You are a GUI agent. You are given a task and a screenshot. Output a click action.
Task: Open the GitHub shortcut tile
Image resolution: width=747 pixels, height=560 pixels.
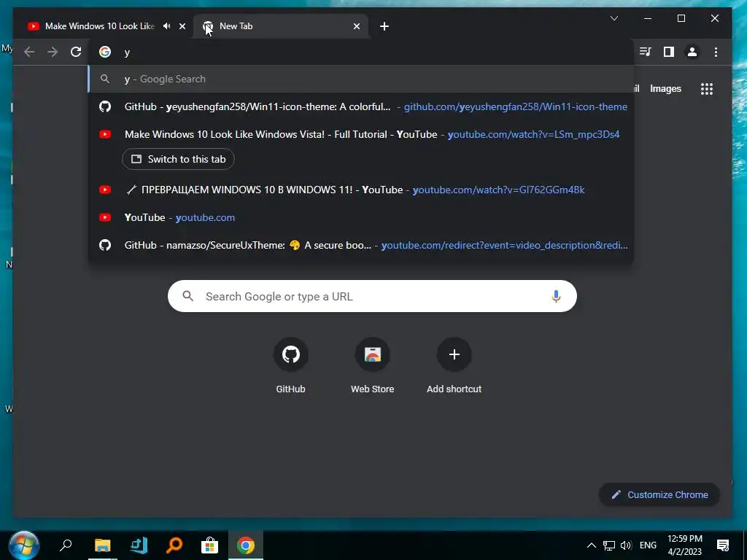coord(290,366)
